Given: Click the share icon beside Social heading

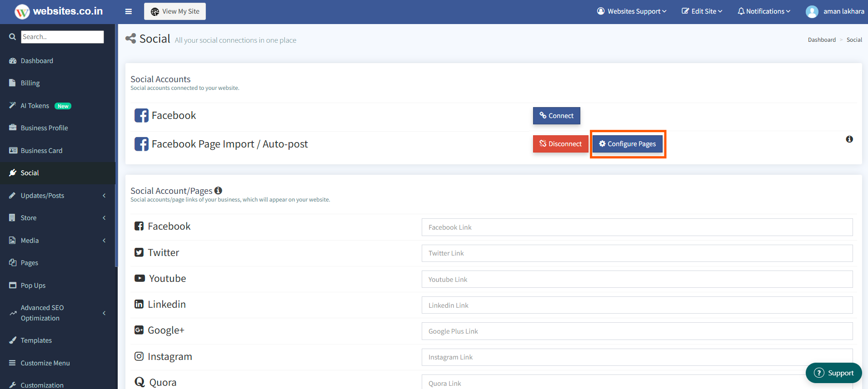Looking at the screenshot, I should (x=131, y=39).
